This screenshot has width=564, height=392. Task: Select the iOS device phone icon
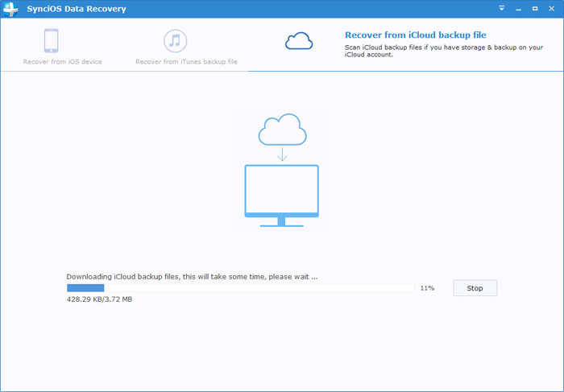pos(51,40)
